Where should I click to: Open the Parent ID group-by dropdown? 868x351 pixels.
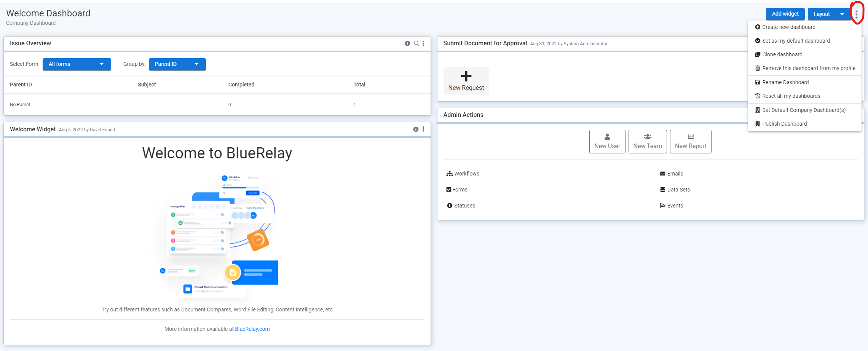coord(177,64)
